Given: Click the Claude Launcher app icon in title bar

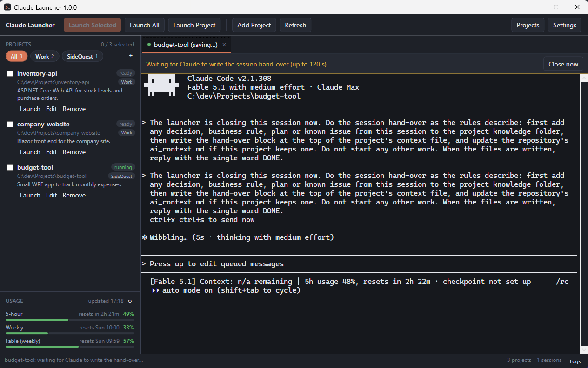Looking at the screenshot, I should pos(7,7).
